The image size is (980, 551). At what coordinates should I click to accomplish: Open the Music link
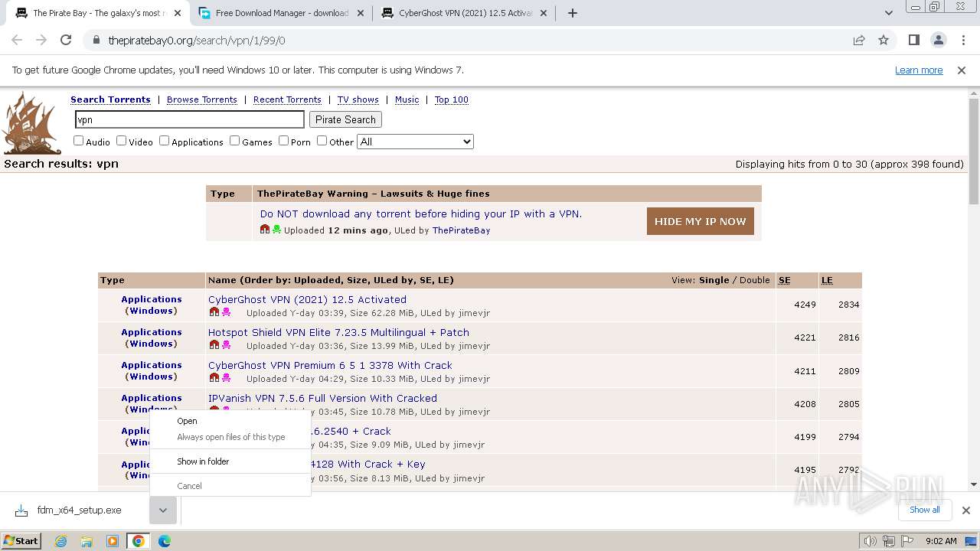coord(407,99)
